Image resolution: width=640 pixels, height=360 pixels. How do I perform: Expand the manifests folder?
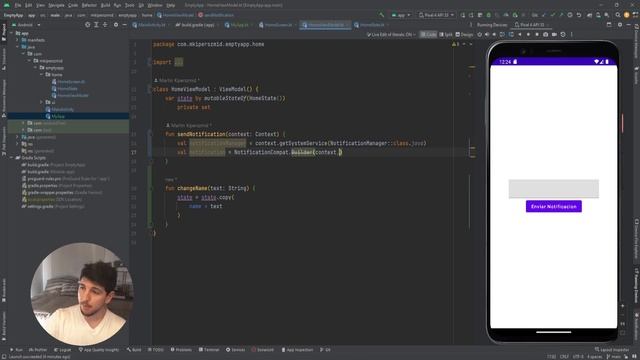point(18,40)
